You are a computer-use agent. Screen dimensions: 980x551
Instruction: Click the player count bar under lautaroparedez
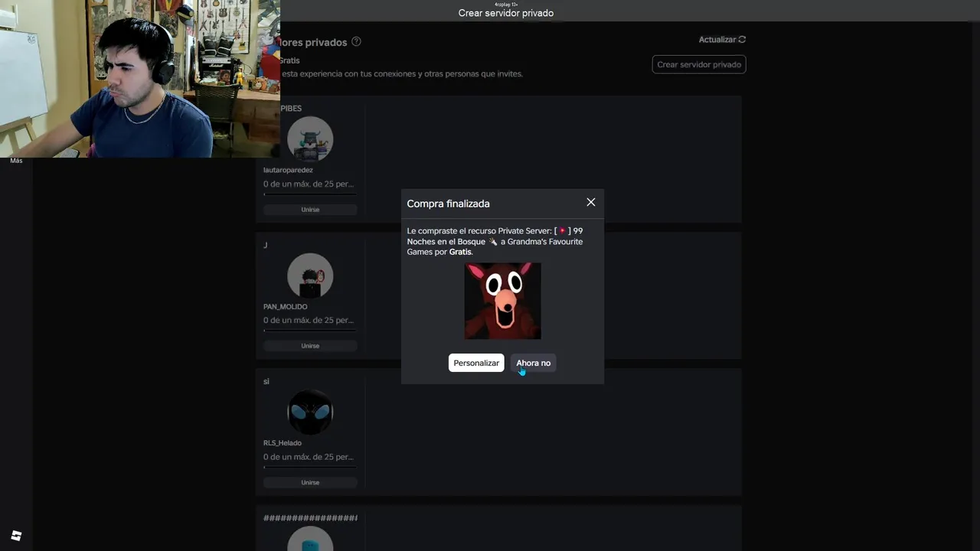310,194
